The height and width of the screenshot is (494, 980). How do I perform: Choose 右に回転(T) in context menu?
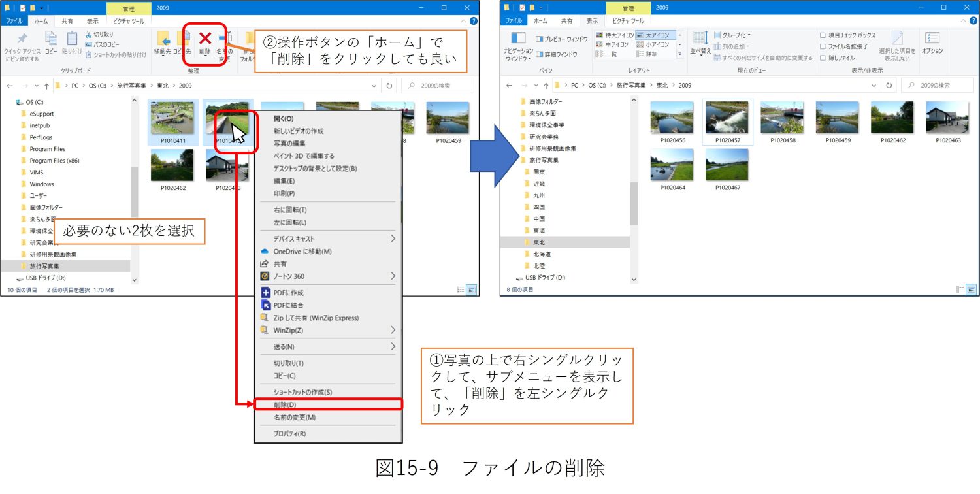click(329, 210)
